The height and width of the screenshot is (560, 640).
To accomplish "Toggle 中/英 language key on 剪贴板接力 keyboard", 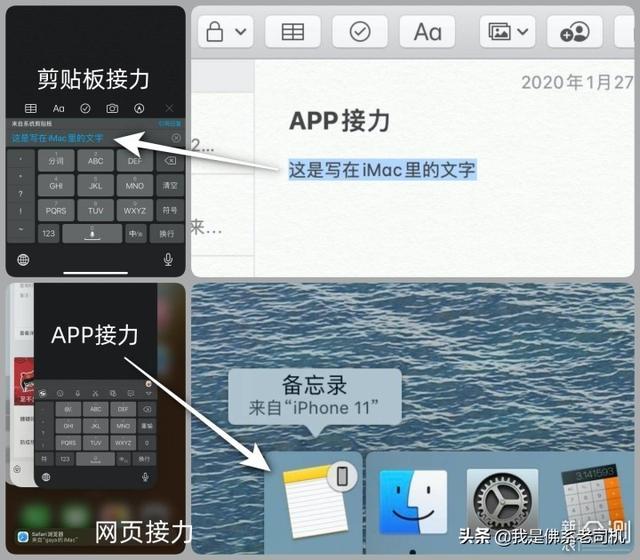I will (136, 233).
